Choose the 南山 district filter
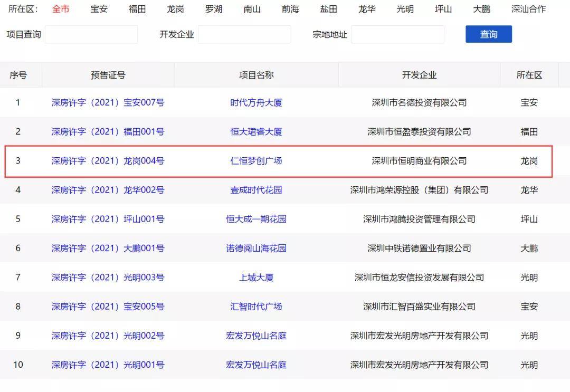Screen dimensions: 570x392 coord(252,9)
